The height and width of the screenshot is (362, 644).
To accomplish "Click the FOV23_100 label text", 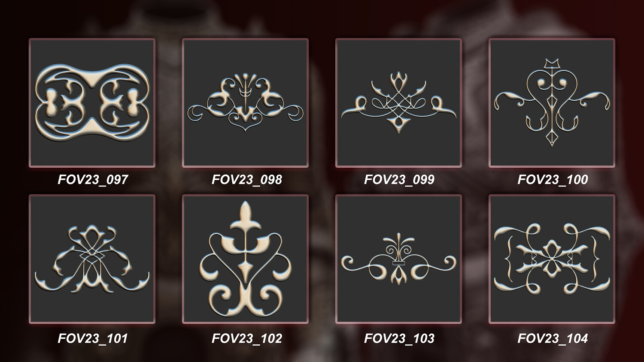I will [x=553, y=179].
